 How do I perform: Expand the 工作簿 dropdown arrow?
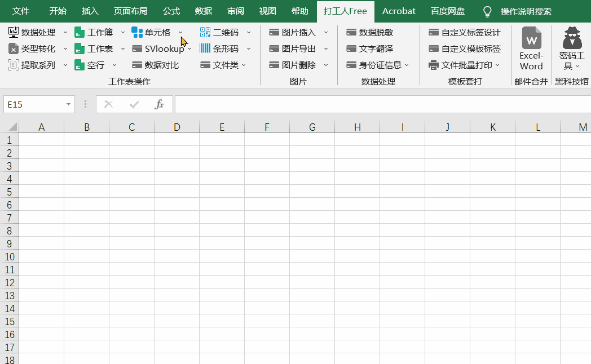tap(123, 32)
